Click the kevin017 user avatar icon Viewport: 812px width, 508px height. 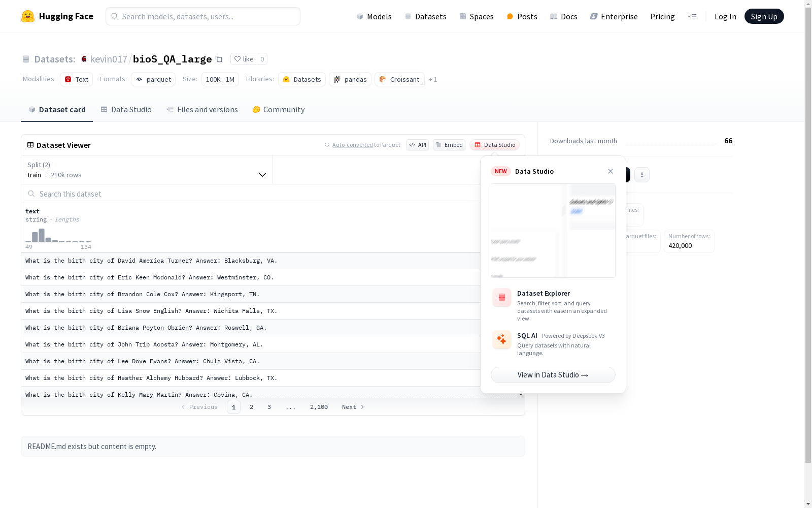84,59
